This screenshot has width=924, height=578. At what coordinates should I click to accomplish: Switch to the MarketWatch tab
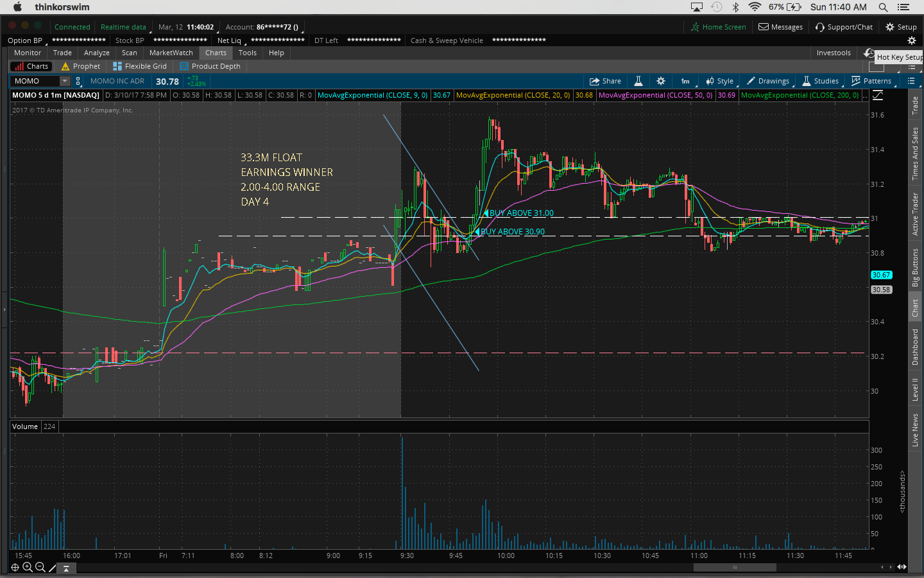171,53
